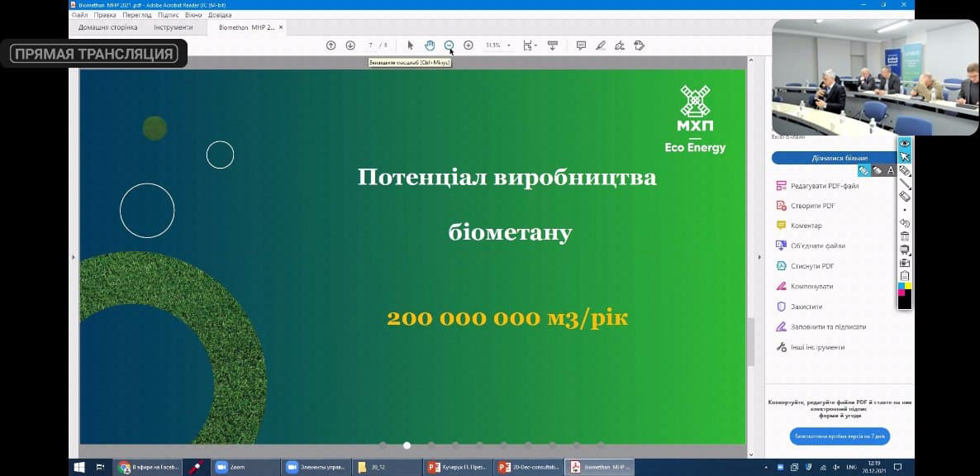Click the scrolling mode toolbar icon
The height and width of the screenshot is (476, 980).
pos(553,45)
